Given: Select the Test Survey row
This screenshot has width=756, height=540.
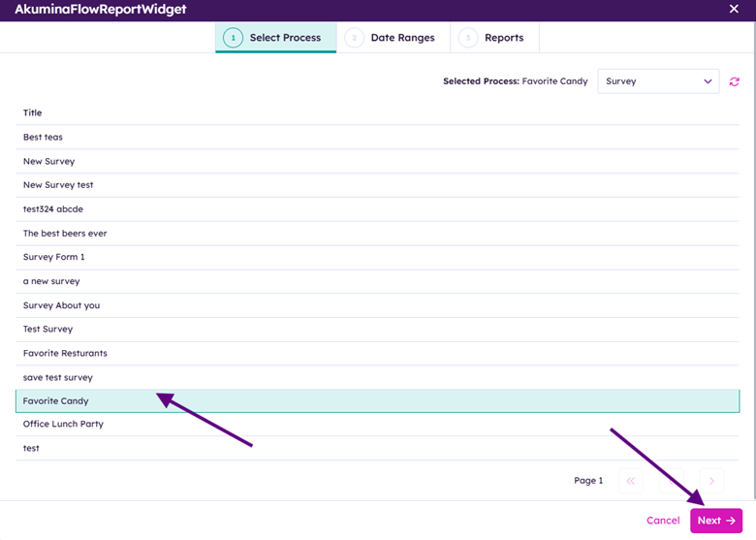Looking at the screenshot, I should (x=377, y=330).
